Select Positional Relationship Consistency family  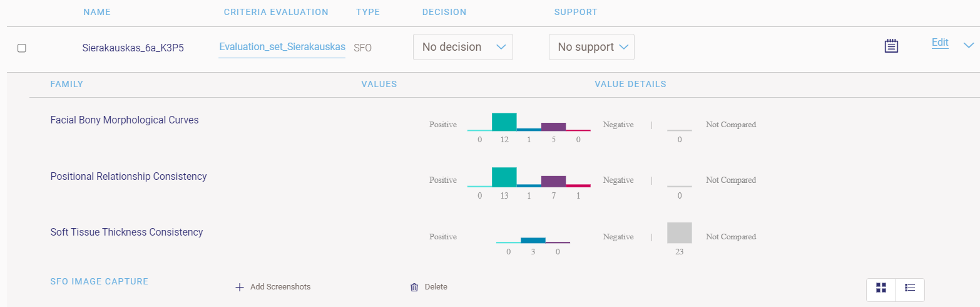(128, 176)
